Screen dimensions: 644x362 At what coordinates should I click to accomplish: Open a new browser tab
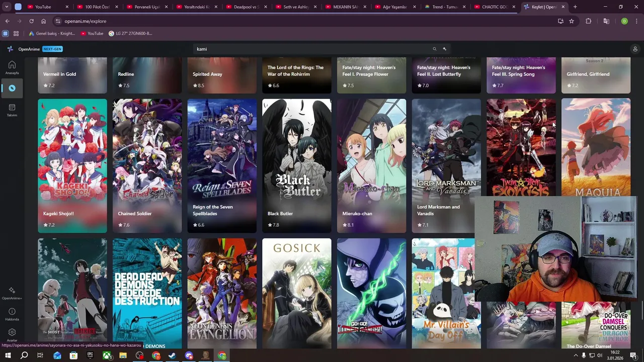[x=575, y=7]
